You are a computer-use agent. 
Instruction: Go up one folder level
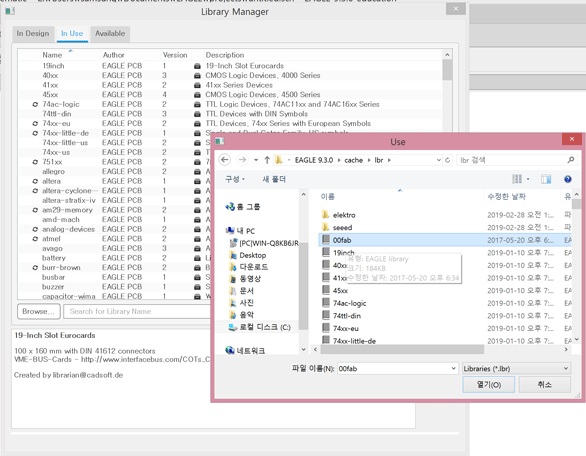point(267,160)
